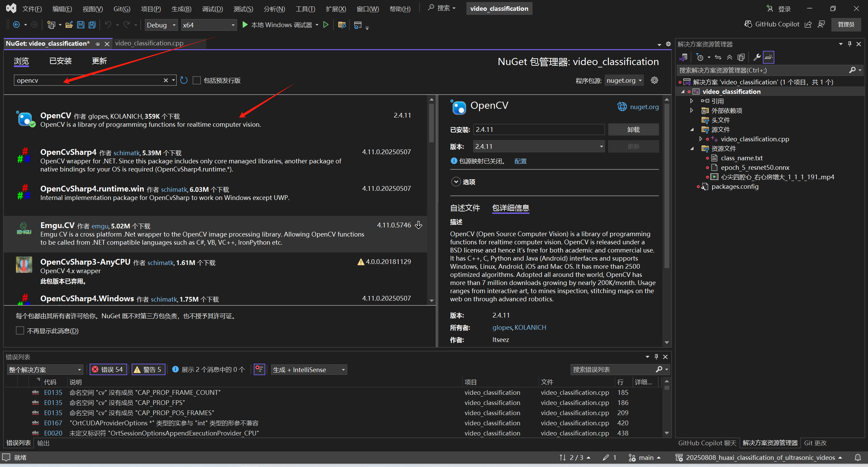Click the glopes owner link
The height and width of the screenshot is (467, 868).
coord(502,327)
